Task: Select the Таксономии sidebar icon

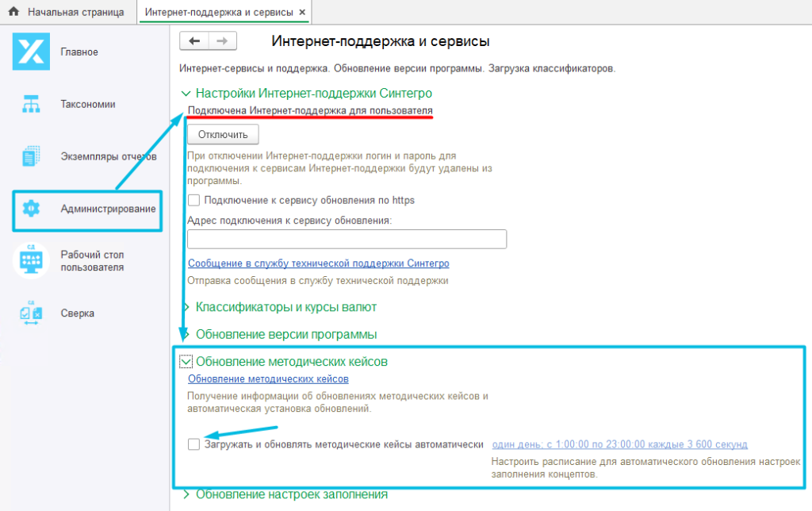Action: pyautogui.click(x=30, y=104)
